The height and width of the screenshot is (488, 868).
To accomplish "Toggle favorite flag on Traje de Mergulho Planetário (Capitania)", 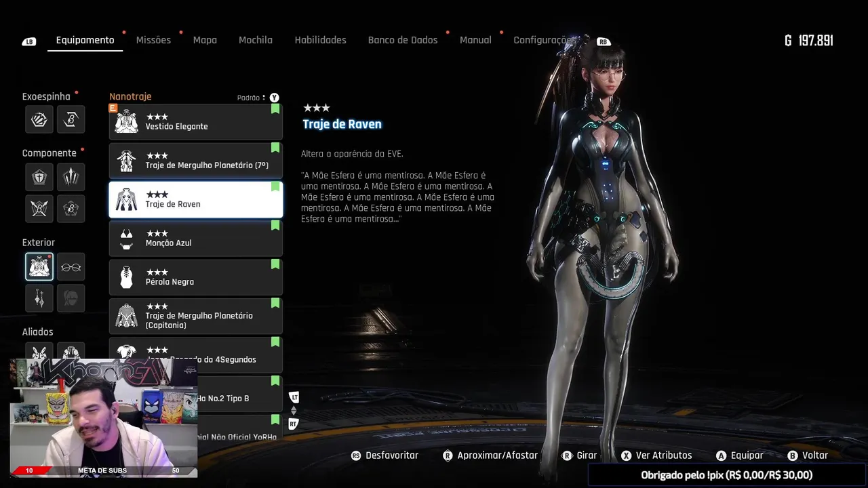I will (275, 303).
